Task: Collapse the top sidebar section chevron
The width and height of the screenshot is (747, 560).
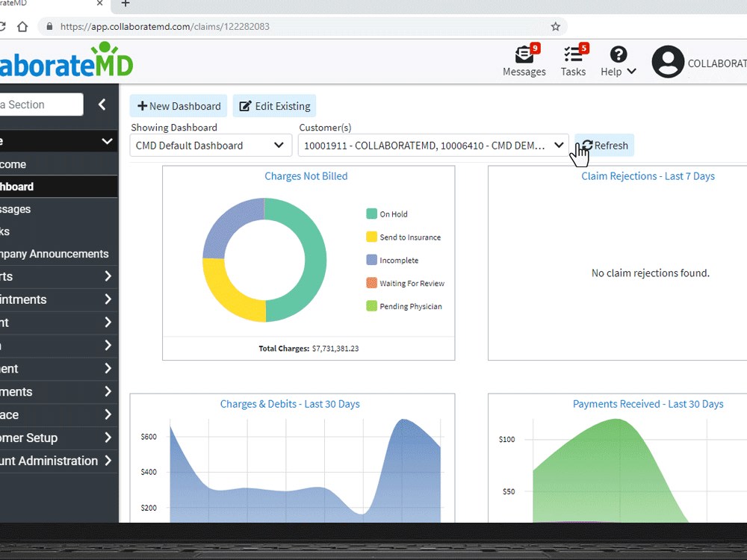Action: click(x=107, y=141)
